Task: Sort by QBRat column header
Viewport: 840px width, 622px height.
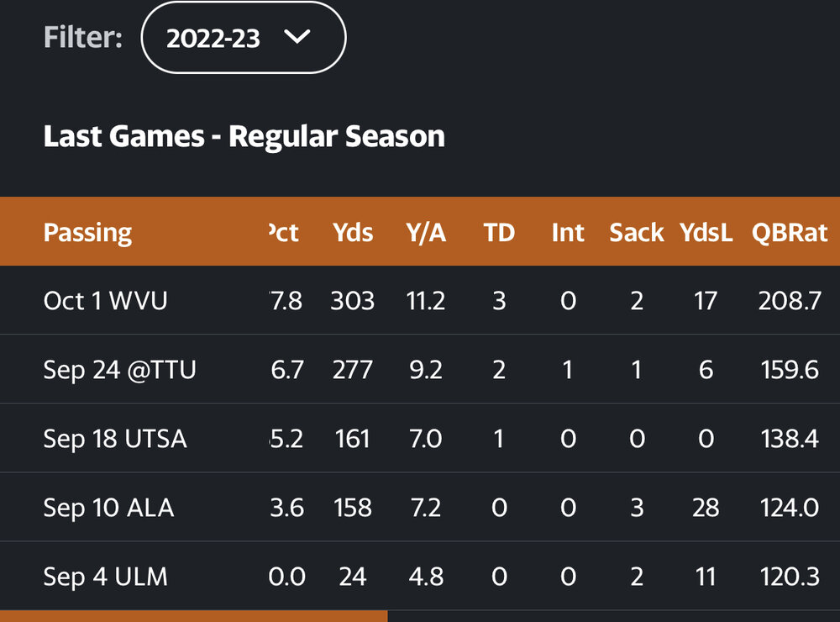Action: click(790, 232)
